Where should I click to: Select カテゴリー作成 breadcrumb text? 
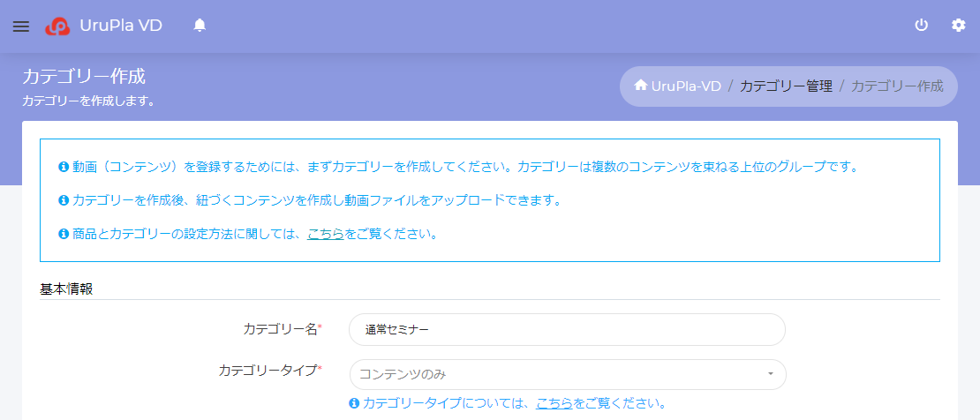pos(897,86)
